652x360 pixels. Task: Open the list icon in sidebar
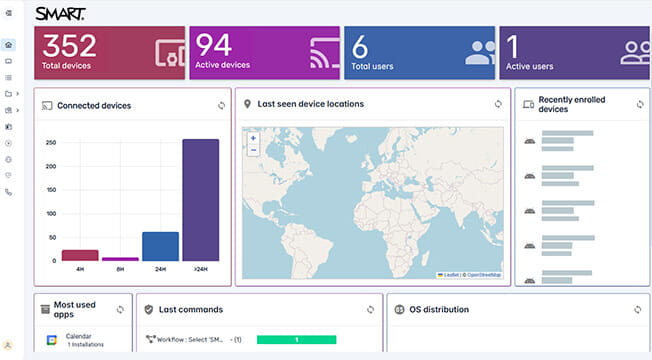[8, 77]
